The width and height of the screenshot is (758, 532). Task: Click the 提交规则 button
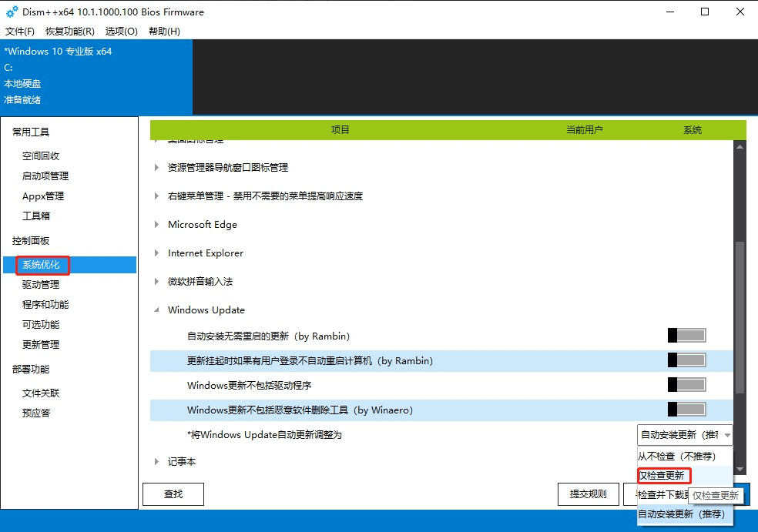(588, 494)
